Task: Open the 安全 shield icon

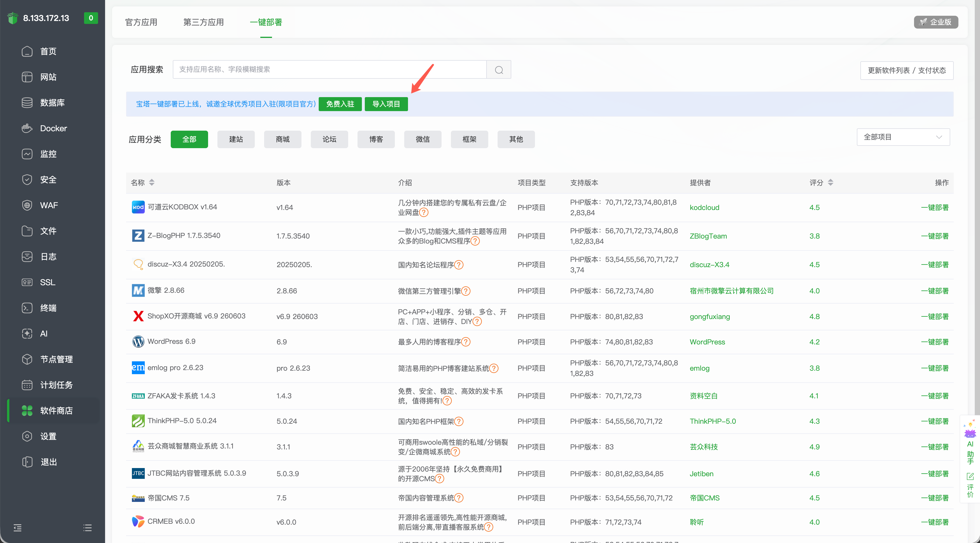Action: point(27,179)
